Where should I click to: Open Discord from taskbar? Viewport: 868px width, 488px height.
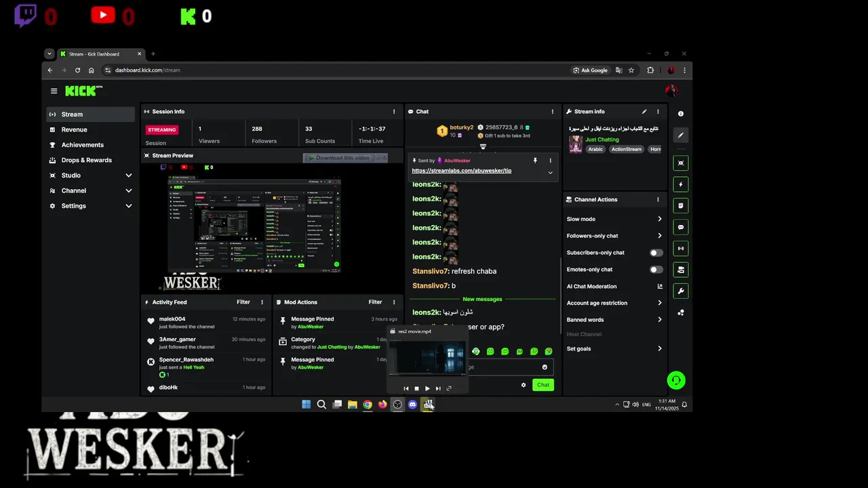coord(412,405)
